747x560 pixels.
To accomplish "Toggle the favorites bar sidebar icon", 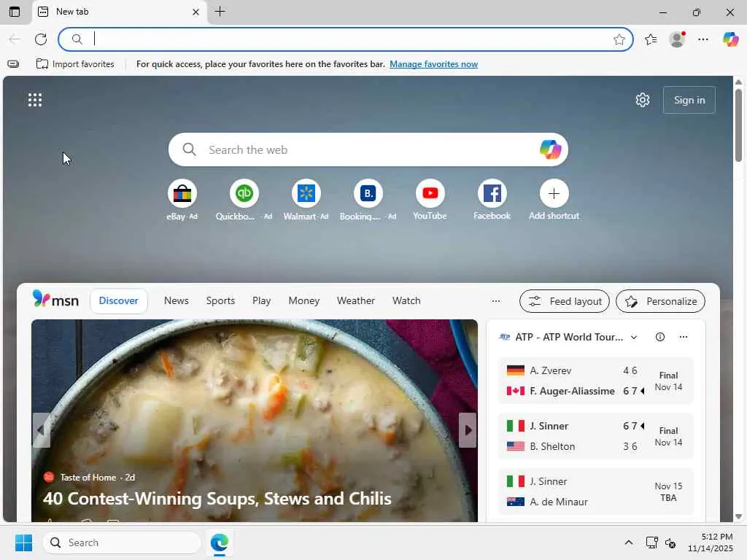I will click(13, 64).
